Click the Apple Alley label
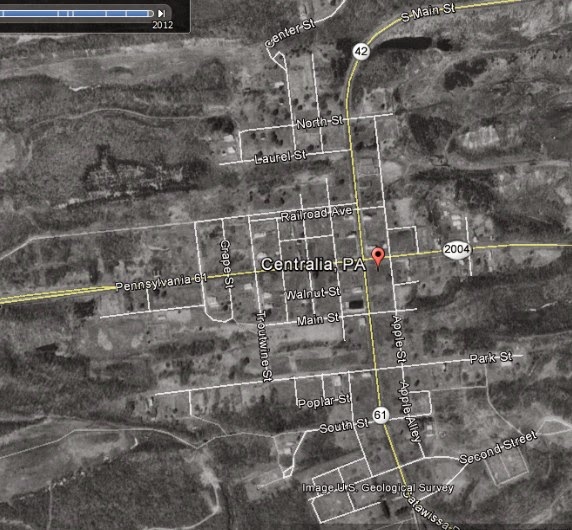This screenshot has height=530, width=572. pyautogui.click(x=411, y=411)
